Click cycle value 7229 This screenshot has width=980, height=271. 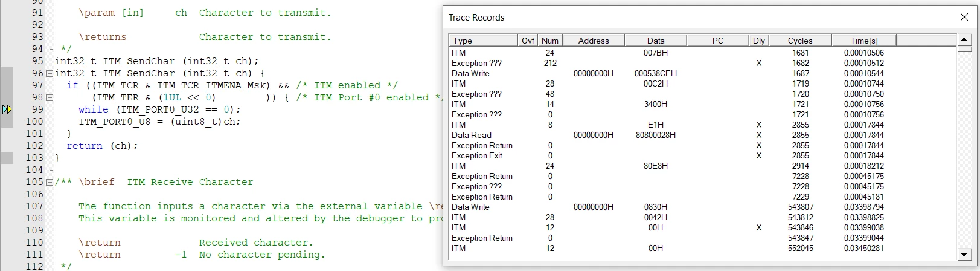click(x=801, y=197)
